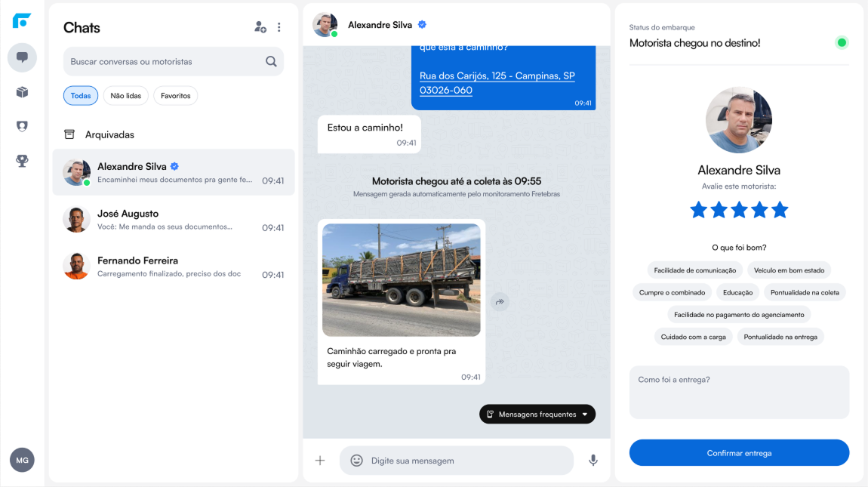Click the 'Confirmar entrega' button
This screenshot has width=868, height=487.
(739, 453)
